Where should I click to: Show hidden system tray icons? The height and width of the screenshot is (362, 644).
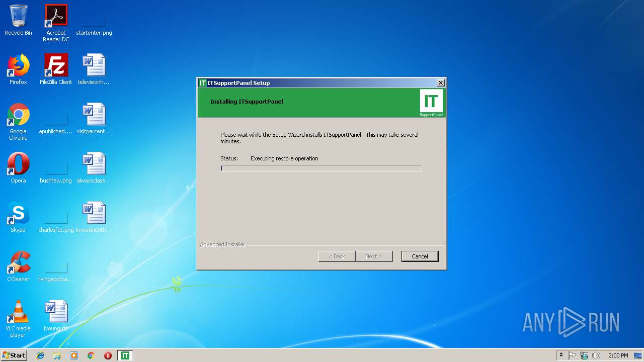(561, 355)
